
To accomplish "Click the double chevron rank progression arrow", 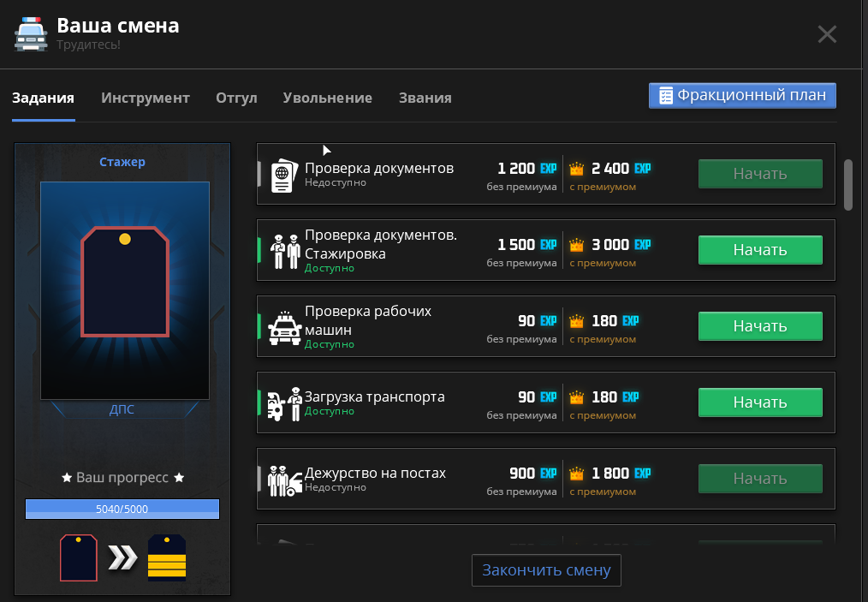I will [x=122, y=558].
